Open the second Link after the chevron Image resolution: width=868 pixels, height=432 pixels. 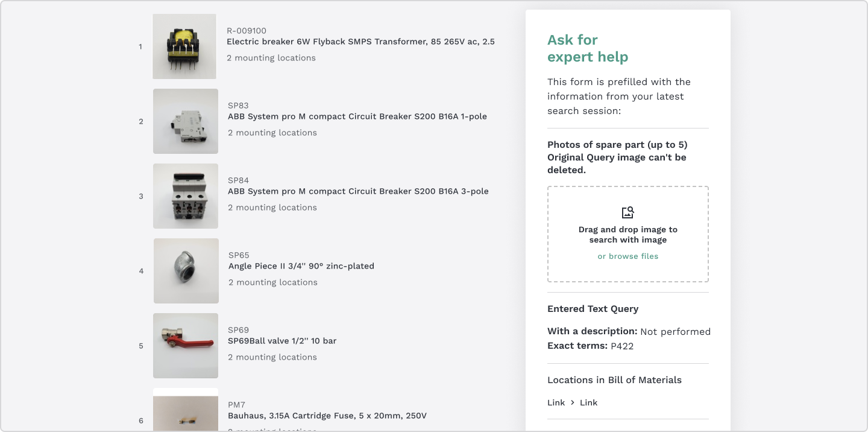pyautogui.click(x=589, y=402)
